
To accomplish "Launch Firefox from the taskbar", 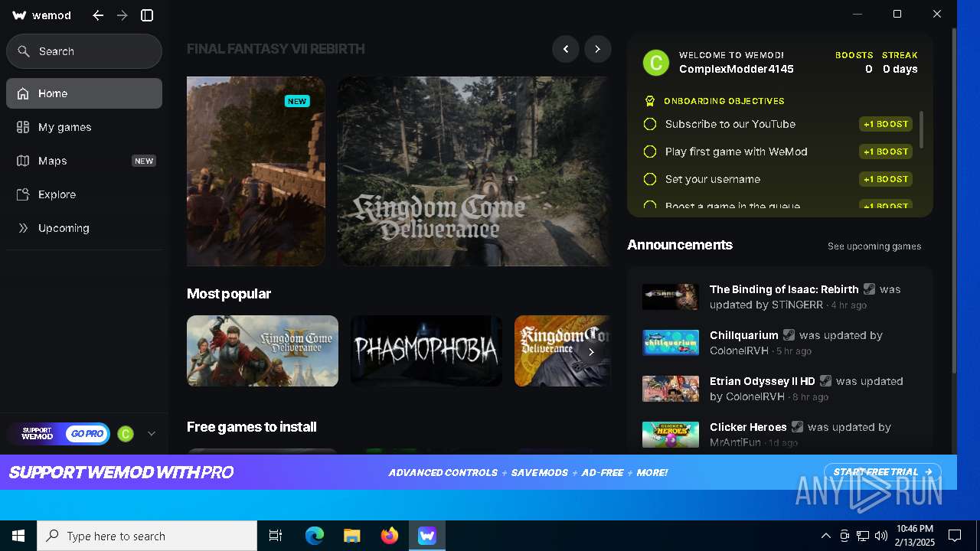I will pos(389,536).
